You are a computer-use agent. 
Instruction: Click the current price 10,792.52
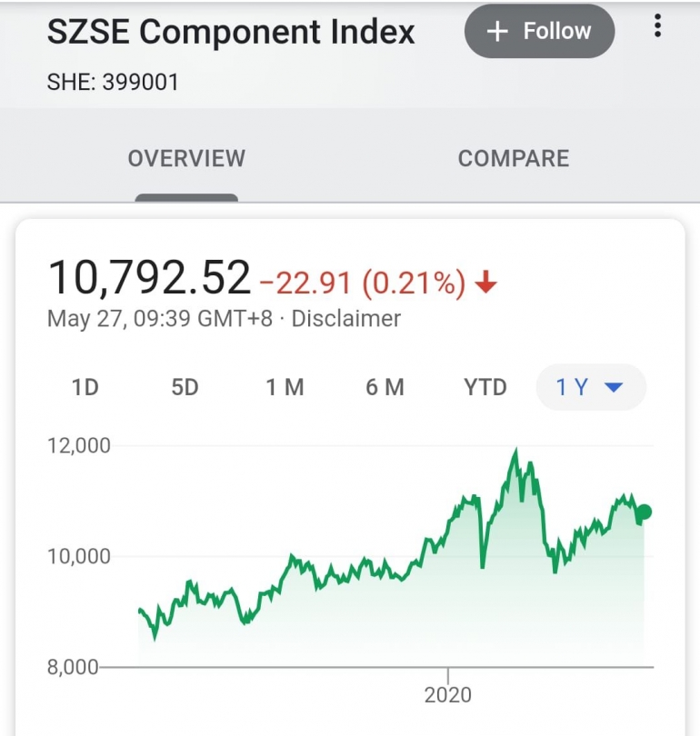coord(149,278)
